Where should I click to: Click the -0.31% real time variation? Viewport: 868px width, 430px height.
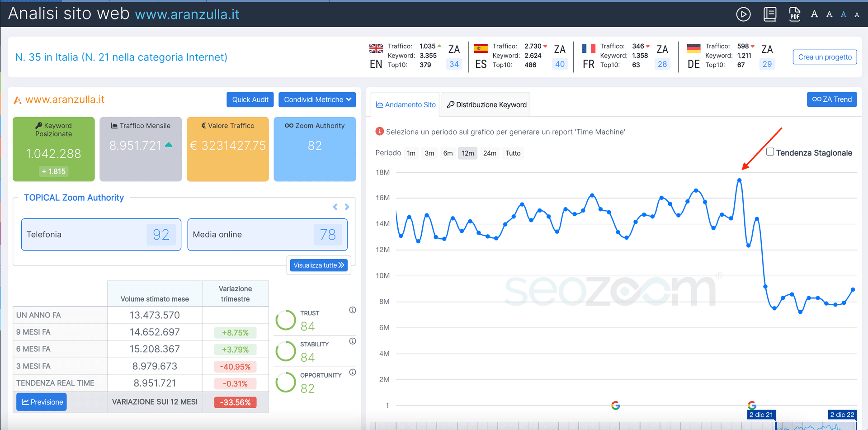(x=235, y=384)
